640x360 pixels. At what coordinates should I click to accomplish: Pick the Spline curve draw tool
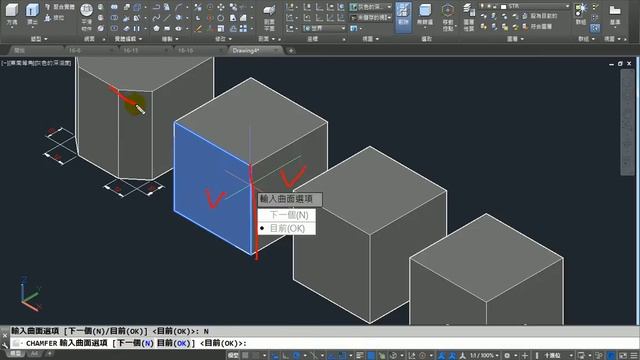tap(157, 18)
